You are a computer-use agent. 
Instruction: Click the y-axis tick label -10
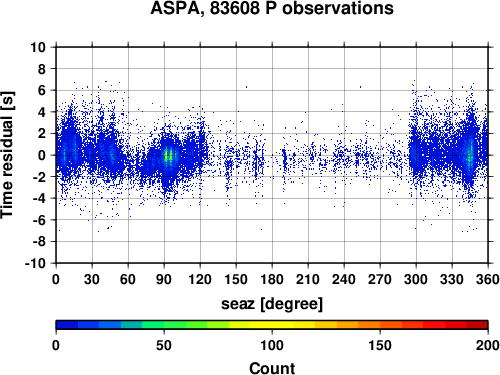35,263
